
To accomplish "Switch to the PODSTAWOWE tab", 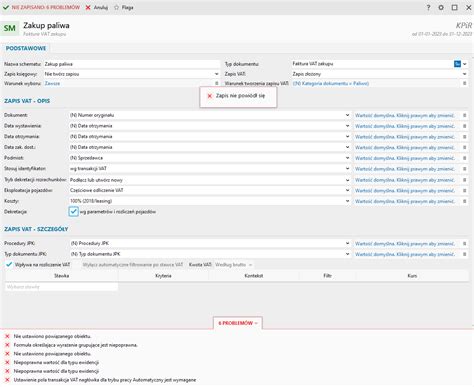I will [26, 48].
